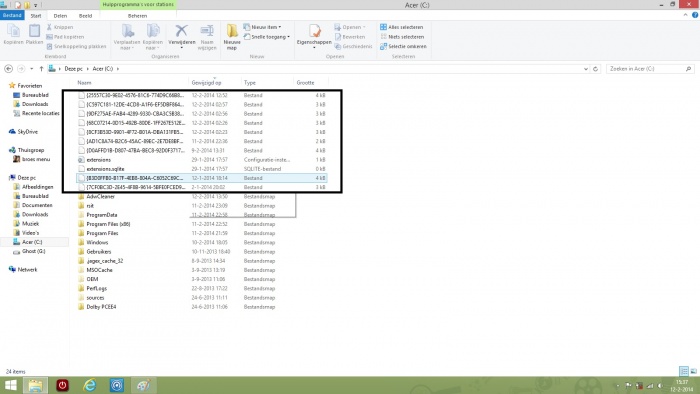
Task: Expand the Deze pc breadcrumb chevron
Action: 87,69
